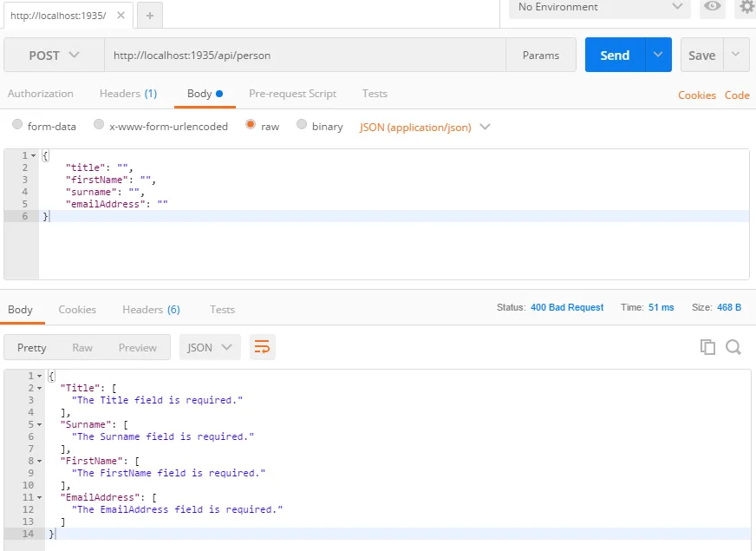Choose the binary body type radio
The image size is (756, 551).
(302, 125)
